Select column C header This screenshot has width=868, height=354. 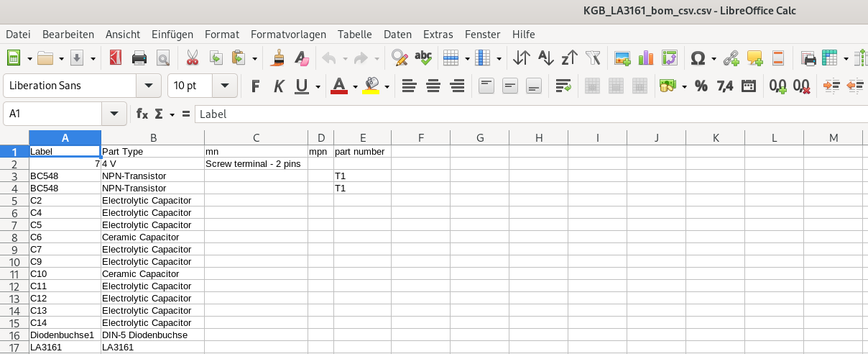click(256, 138)
